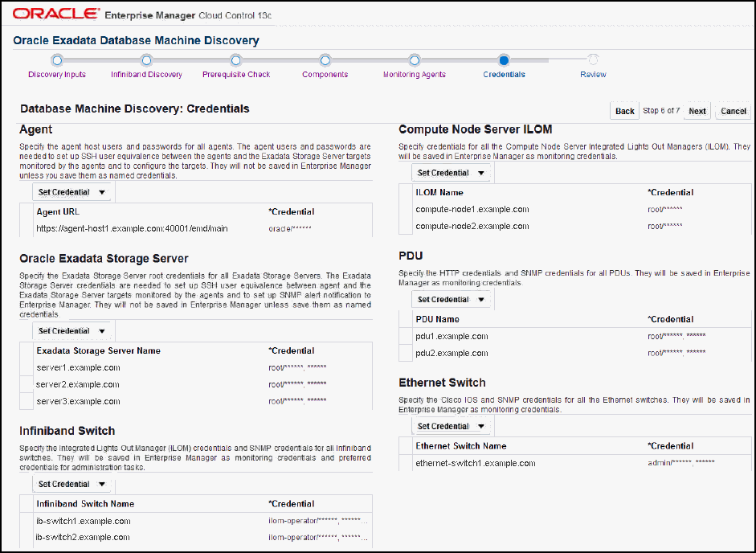
Task: Click ethernet-switch1.example.com switch name
Action: pyautogui.click(x=476, y=463)
